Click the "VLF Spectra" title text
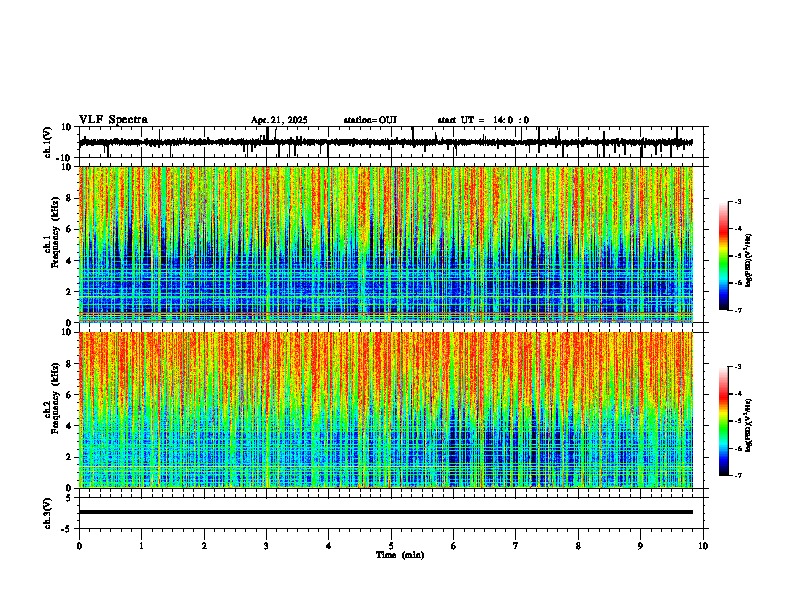This screenshot has width=792, height=612. pyautogui.click(x=113, y=120)
